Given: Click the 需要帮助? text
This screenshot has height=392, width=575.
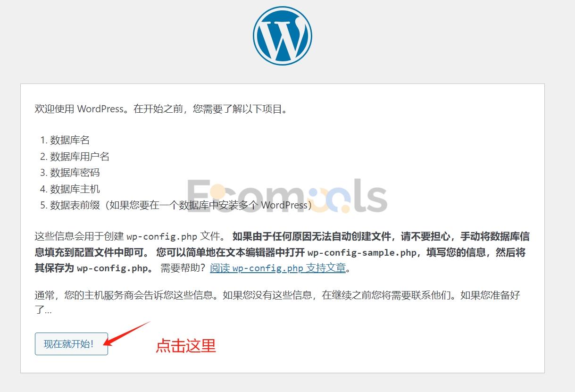Looking at the screenshot, I should [x=183, y=268].
